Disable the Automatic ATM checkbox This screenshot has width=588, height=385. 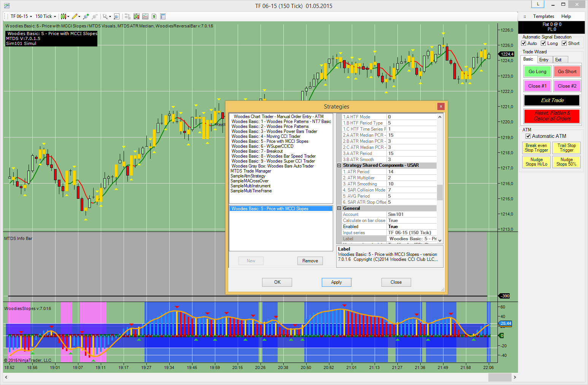[x=528, y=136]
